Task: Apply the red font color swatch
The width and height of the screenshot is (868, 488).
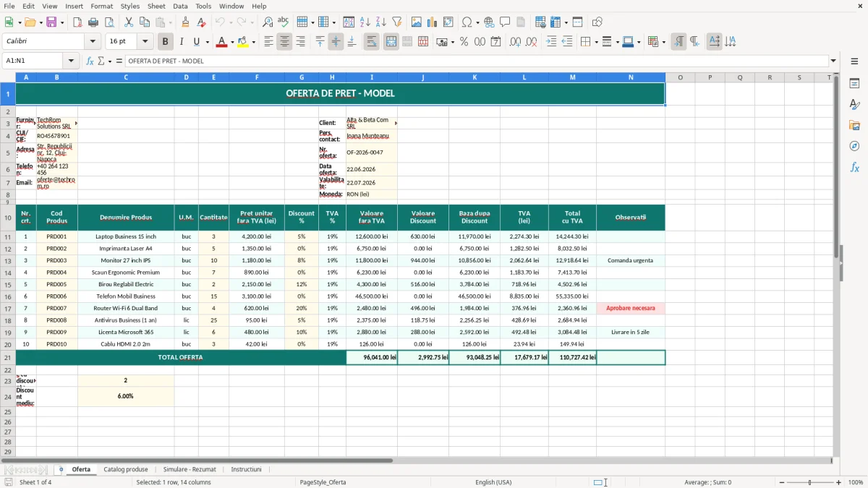Action: click(221, 42)
